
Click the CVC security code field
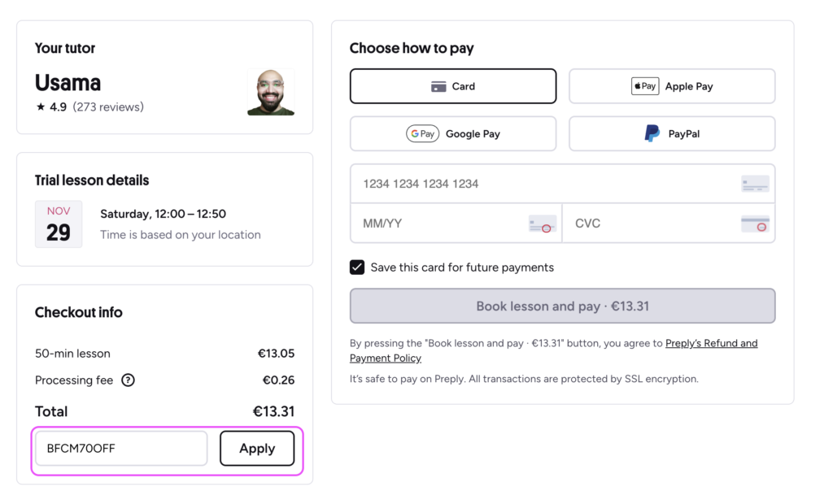click(x=651, y=224)
